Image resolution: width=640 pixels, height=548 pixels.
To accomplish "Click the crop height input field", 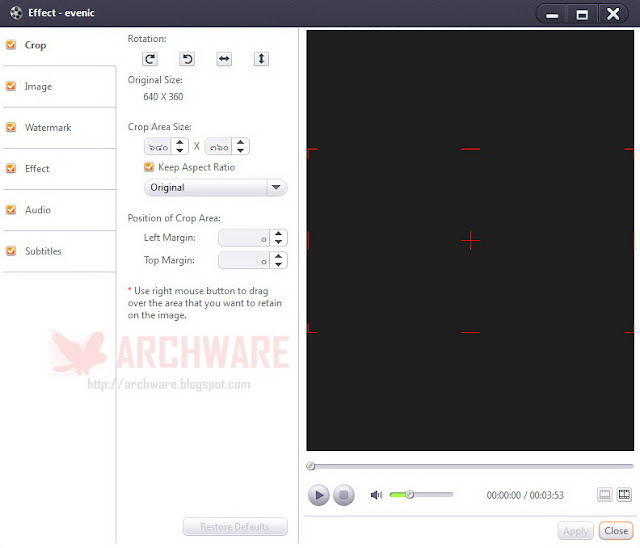I will tap(218, 146).
